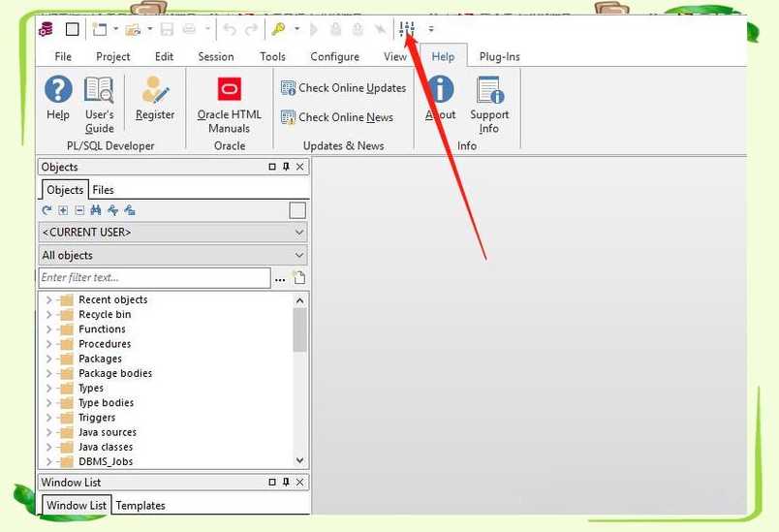Viewport: 779px width, 532px height.
Task: Click the yellow key Log on icon
Action: (278, 29)
